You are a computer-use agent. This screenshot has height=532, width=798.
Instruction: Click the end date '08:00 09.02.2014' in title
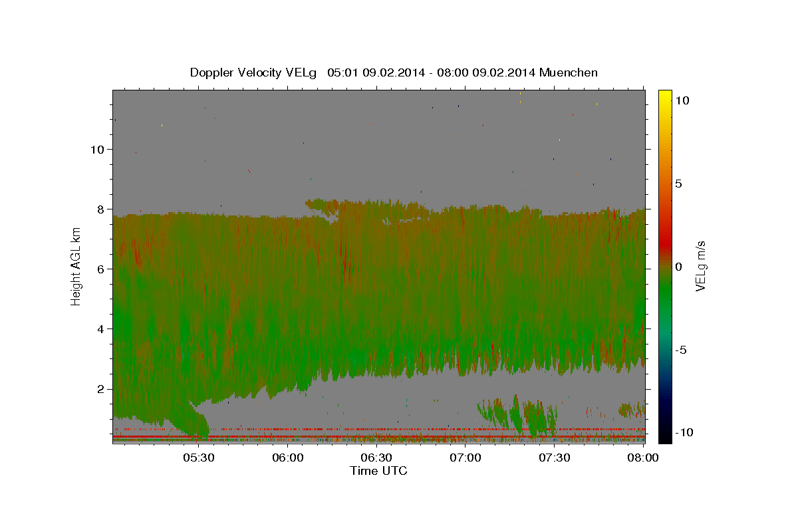[487, 72]
